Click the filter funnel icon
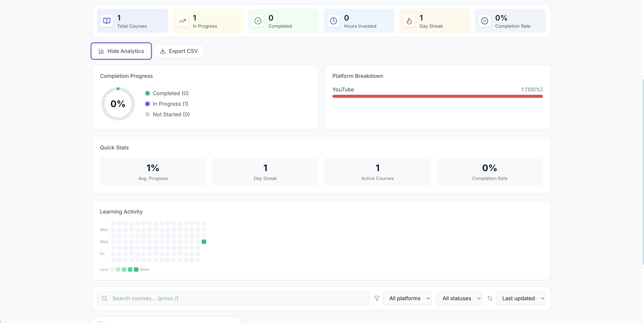This screenshot has height=323, width=644. point(377,298)
